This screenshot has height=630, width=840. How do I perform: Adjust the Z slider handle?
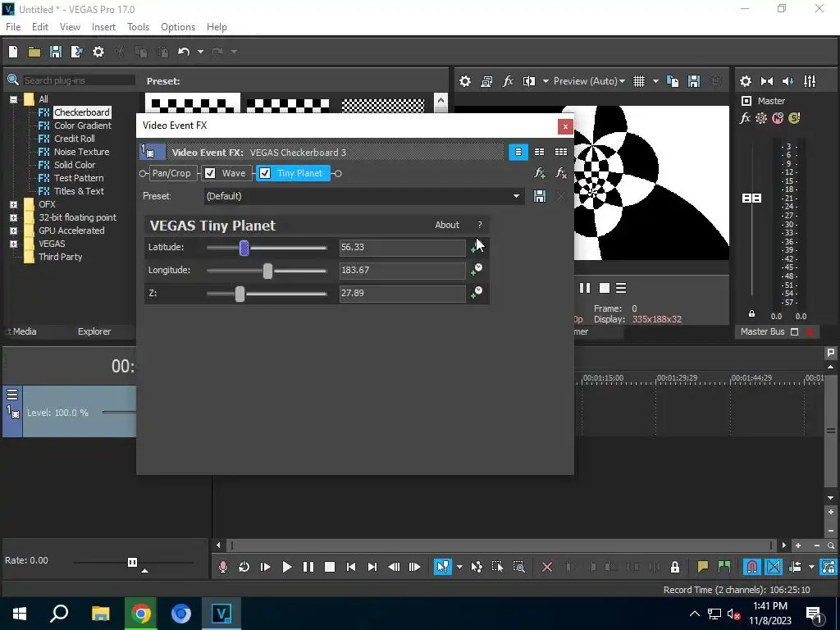[x=240, y=294]
